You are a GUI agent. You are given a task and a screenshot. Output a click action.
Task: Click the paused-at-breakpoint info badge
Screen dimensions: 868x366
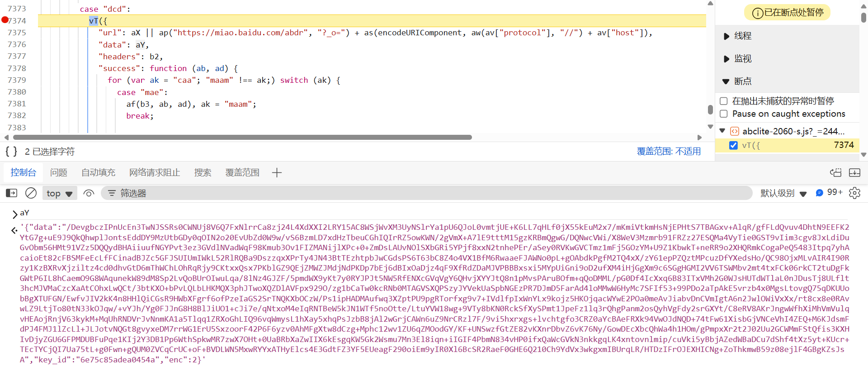pos(788,13)
